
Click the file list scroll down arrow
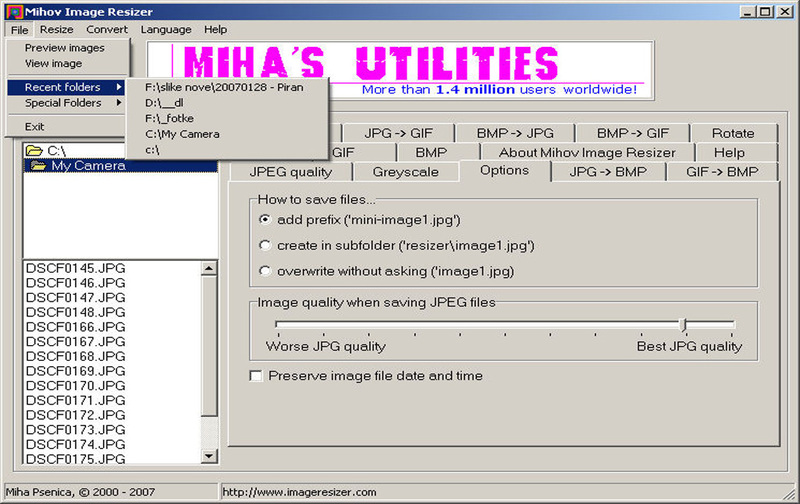[209, 456]
